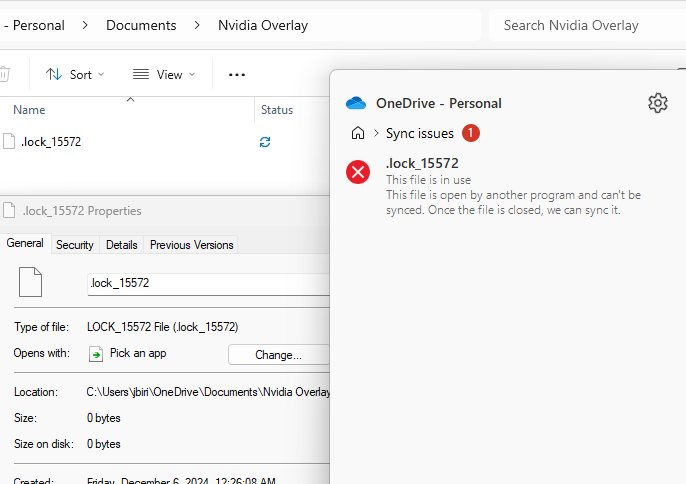Click the OneDrive - Personal header title
Image resolution: width=686 pixels, height=484 pixels.
pyautogui.click(x=439, y=103)
